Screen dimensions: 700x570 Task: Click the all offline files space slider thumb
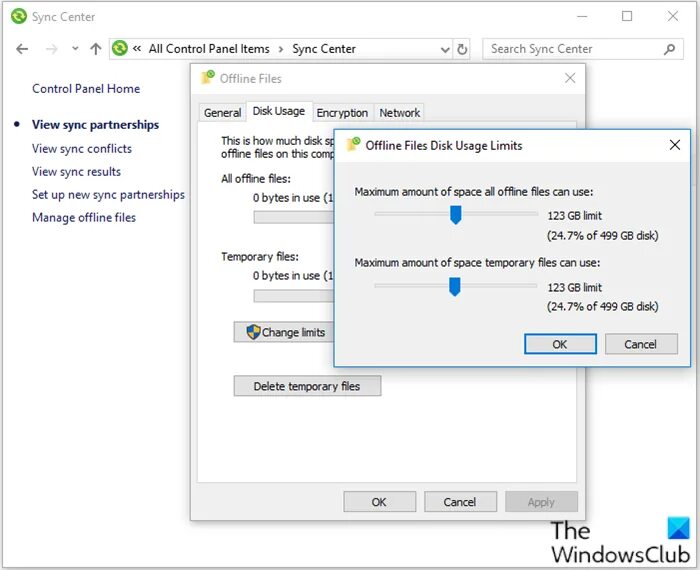455,215
